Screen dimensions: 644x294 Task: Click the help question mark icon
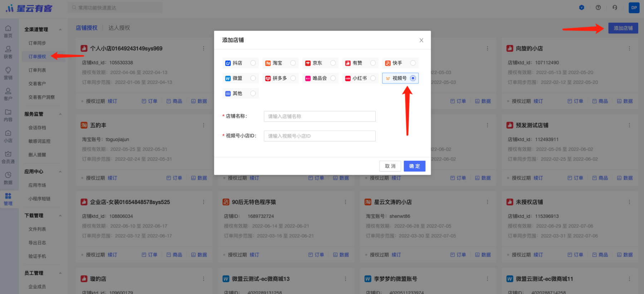598,8
